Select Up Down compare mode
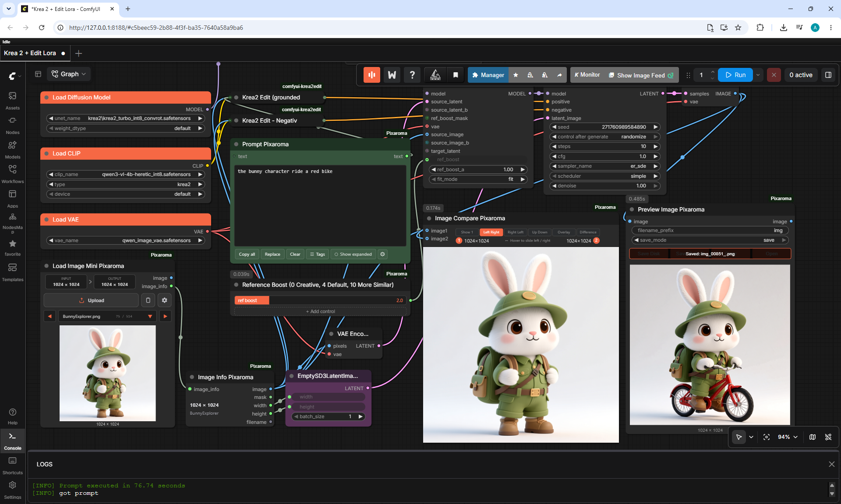Viewport: 841px width, 504px height. [539, 232]
